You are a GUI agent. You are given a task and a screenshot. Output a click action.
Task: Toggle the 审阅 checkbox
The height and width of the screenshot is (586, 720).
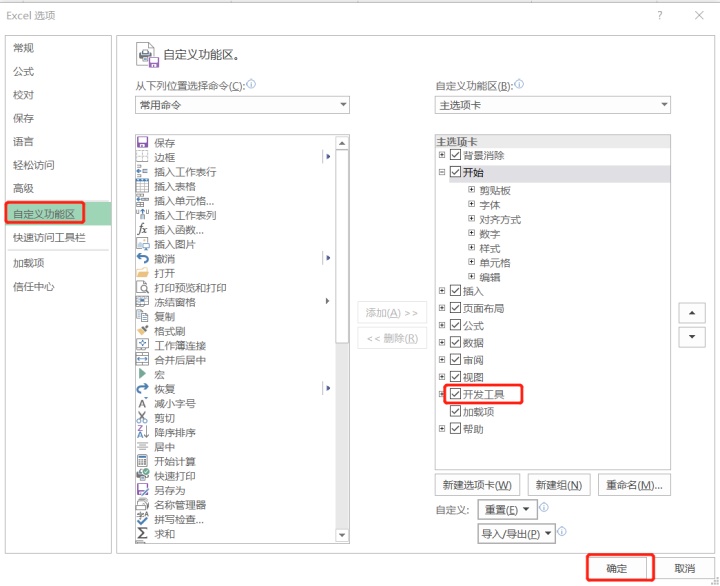(x=455, y=359)
